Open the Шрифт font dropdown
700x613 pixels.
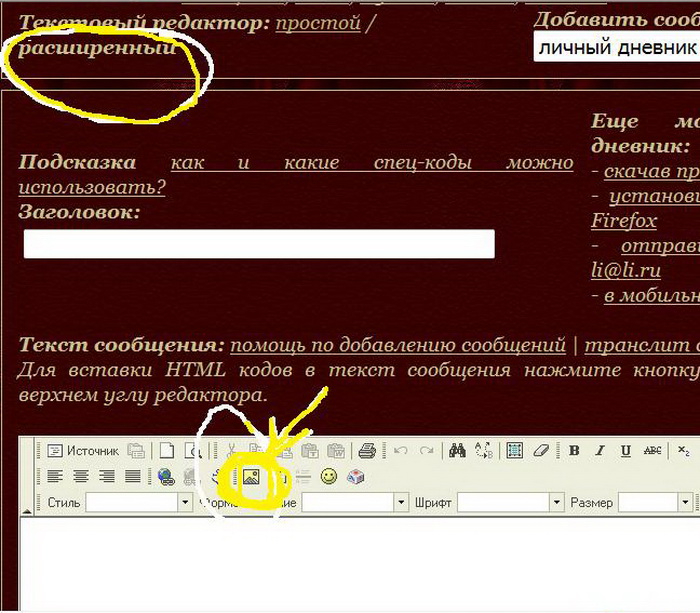click(x=511, y=503)
